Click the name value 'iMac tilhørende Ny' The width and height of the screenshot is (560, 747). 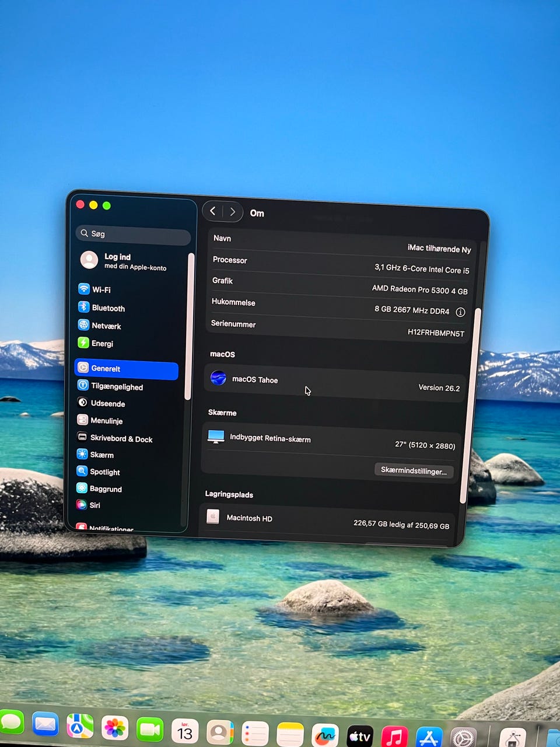[439, 249]
